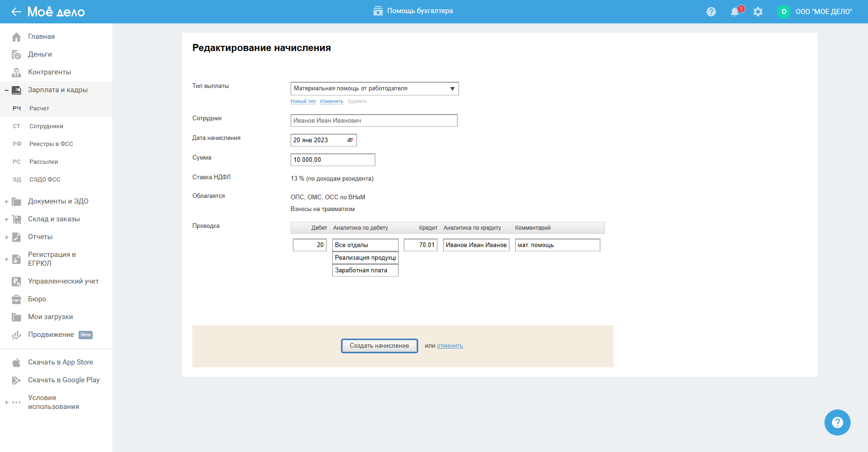
Task: Click Новый тип link
Action: click(303, 101)
